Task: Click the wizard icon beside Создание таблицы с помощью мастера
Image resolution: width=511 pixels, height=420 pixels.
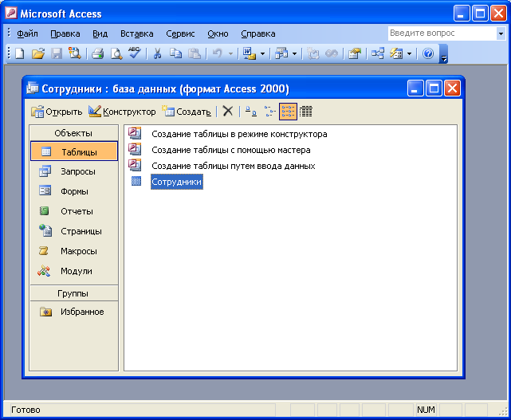Action: click(x=135, y=149)
